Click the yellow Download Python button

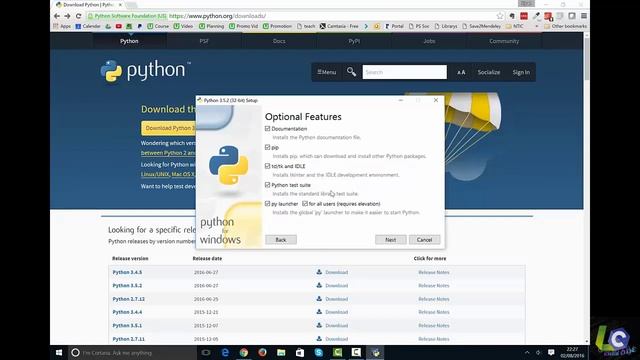point(169,128)
